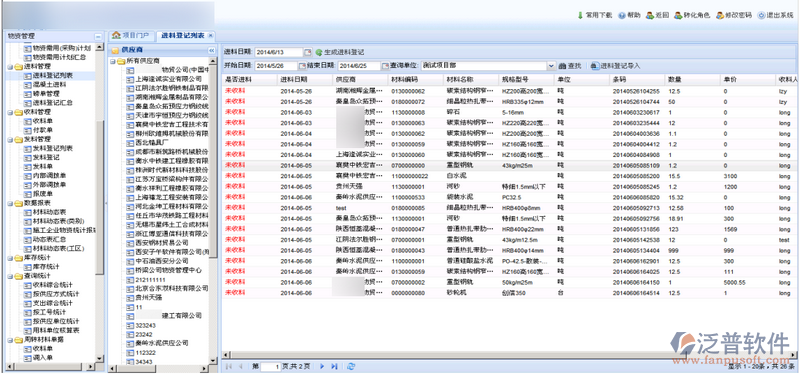Open 磅单管理 in sidebar tree
Viewport: 800px width, 376px height.
[x=46, y=94]
